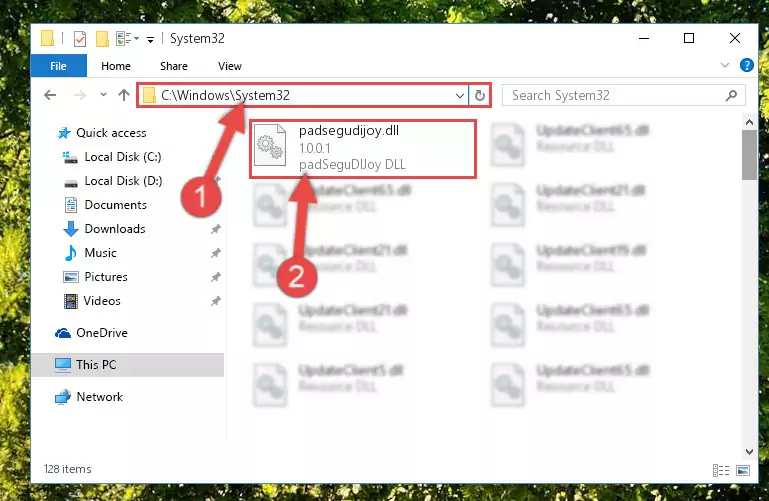Screen dimensions: 769x501
Task: Go back using the Back arrow
Action: point(50,95)
